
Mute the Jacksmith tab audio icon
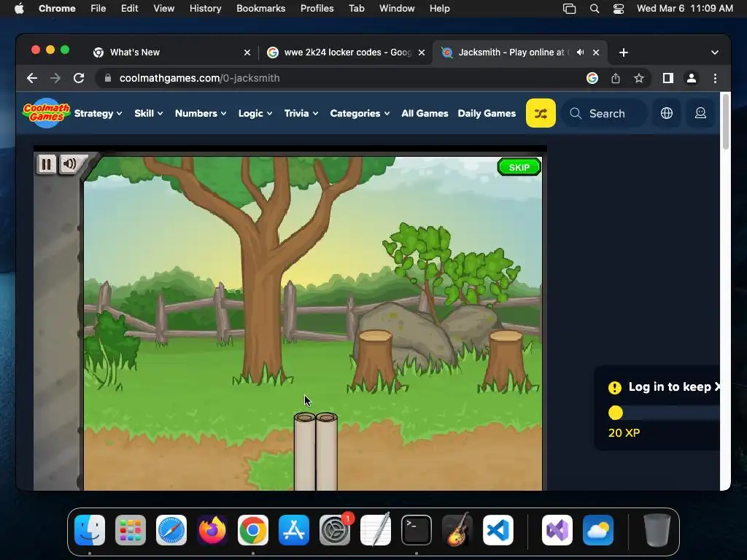tap(580, 52)
